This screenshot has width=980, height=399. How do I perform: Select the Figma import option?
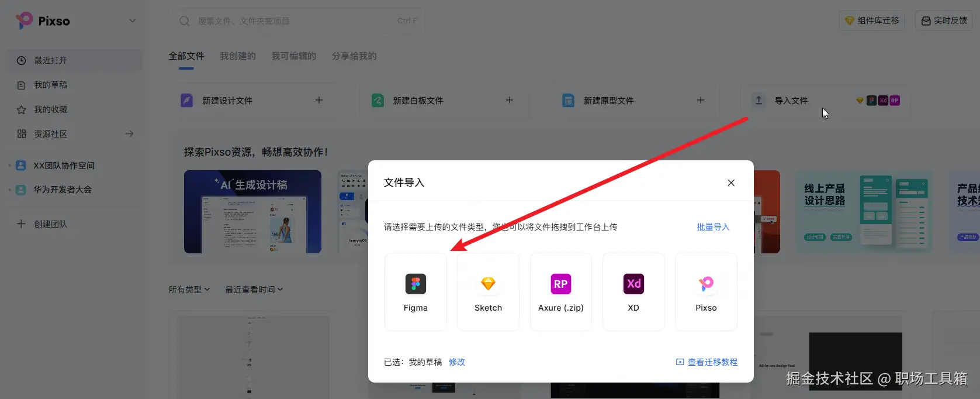point(415,292)
